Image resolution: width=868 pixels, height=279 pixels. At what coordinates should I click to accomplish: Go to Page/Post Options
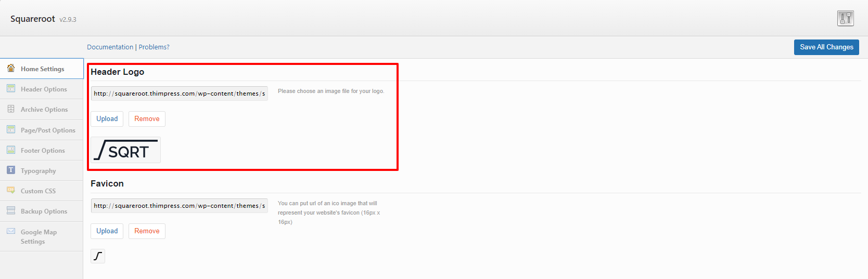(42, 130)
